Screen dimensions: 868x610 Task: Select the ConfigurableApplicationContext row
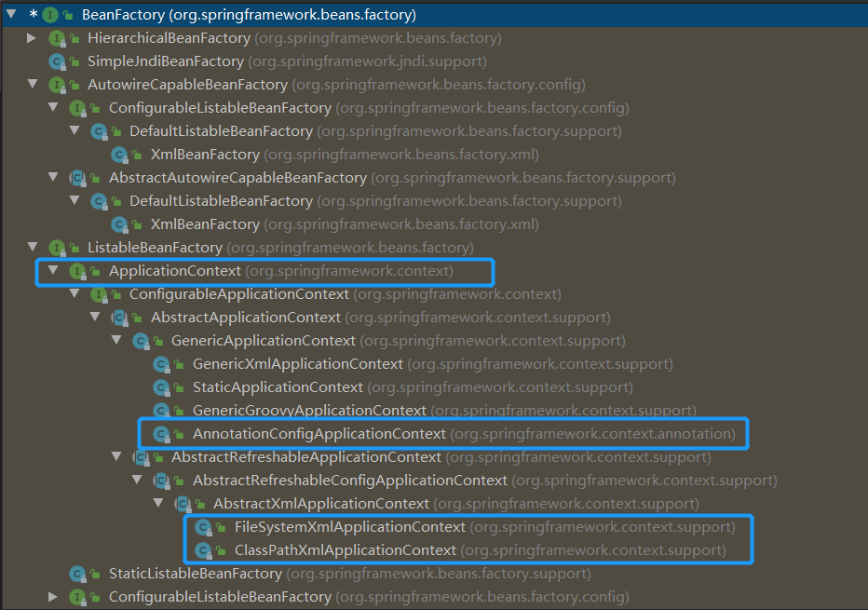(346, 294)
